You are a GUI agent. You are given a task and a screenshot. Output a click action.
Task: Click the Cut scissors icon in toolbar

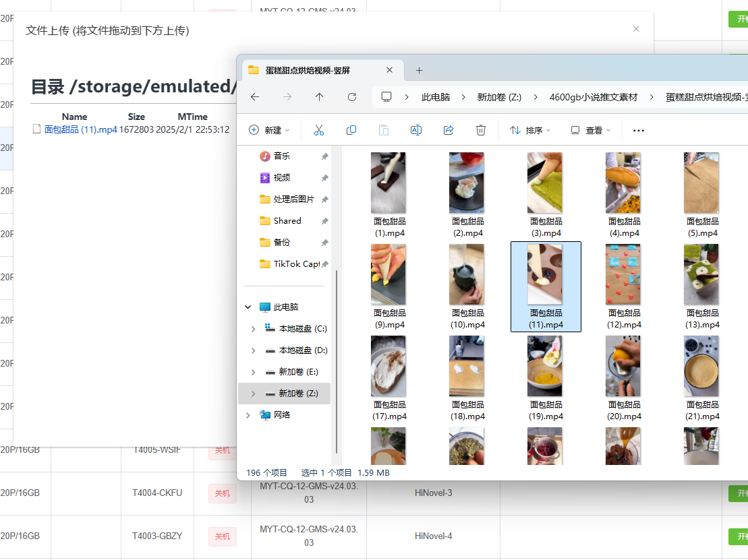pyautogui.click(x=319, y=130)
